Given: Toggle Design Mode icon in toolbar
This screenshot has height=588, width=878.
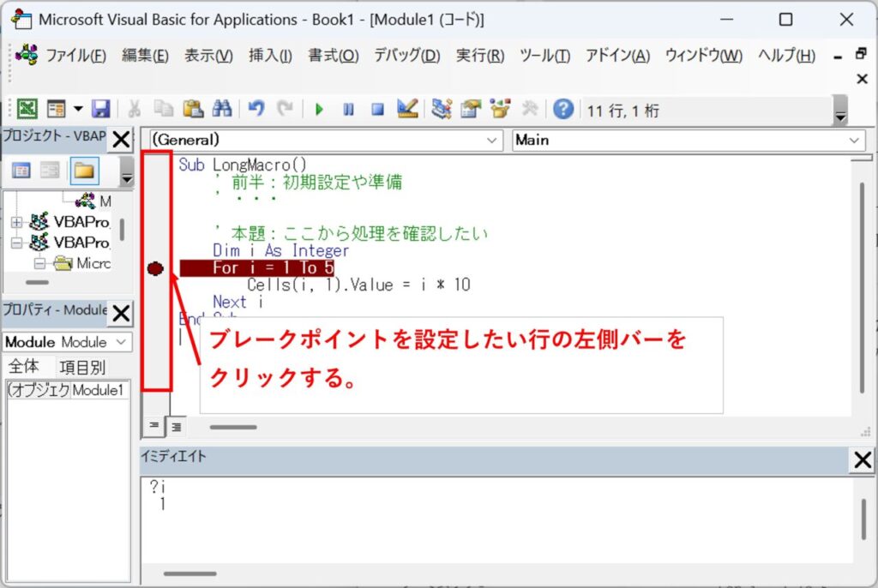Looking at the screenshot, I should pos(407,109).
